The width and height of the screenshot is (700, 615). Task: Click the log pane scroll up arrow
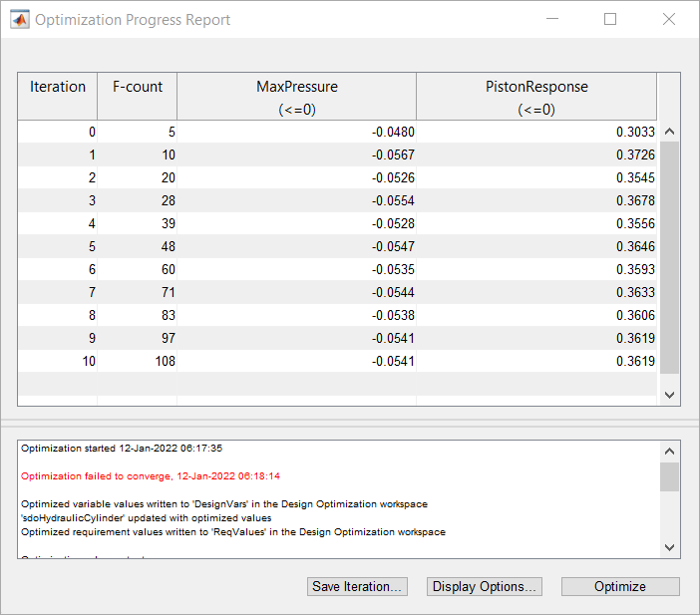pyautogui.click(x=669, y=452)
